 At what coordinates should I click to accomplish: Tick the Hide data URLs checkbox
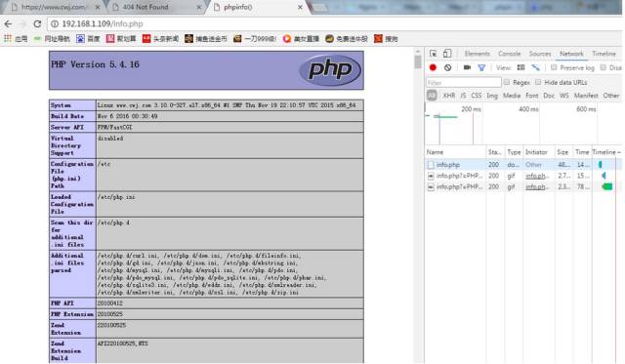[x=538, y=82]
